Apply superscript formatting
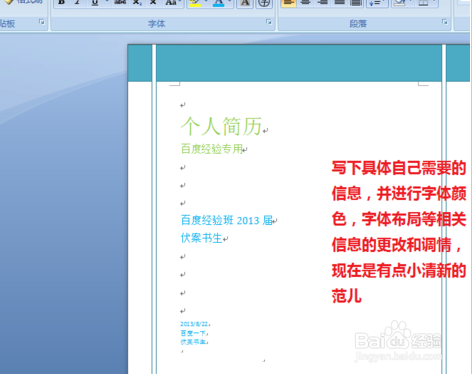The image size is (472, 374). pos(153,2)
